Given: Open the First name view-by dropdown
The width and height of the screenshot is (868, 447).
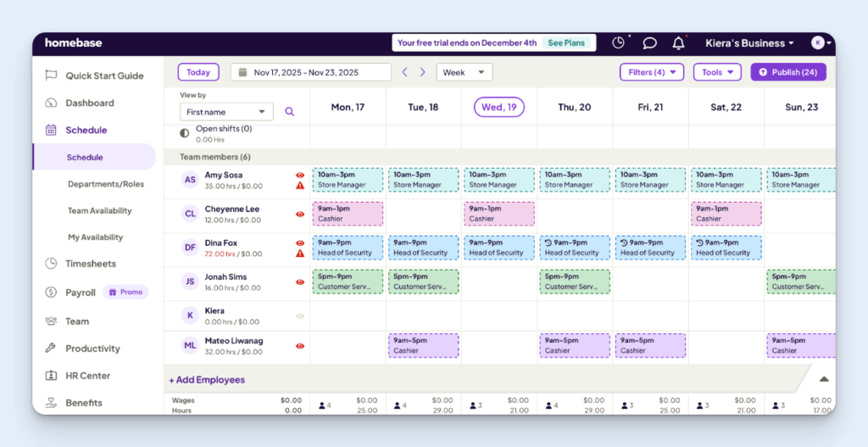Looking at the screenshot, I should (x=226, y=112).
